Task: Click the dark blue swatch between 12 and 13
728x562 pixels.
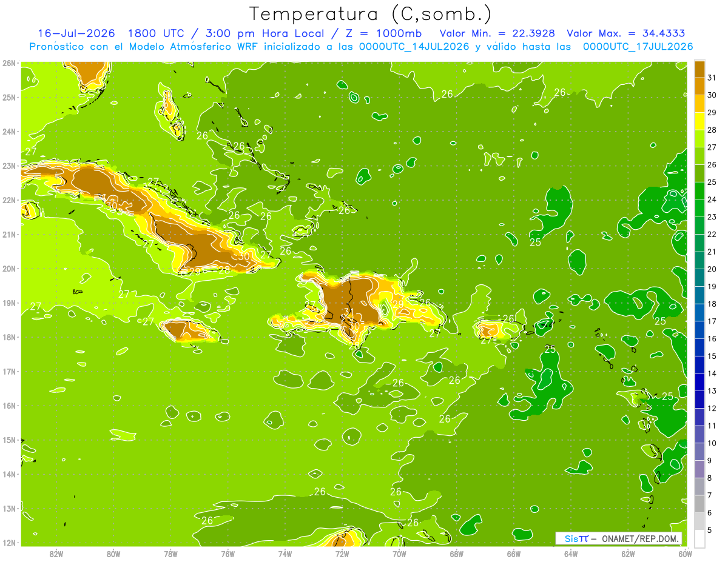Action: coord(699,400)
